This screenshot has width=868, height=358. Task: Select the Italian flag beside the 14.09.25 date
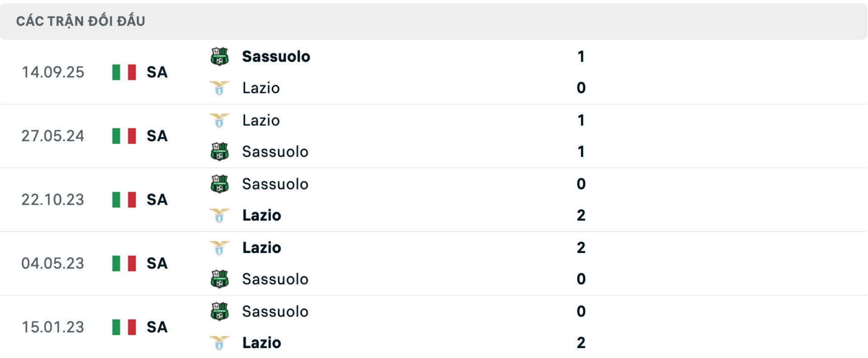[124, 72]
